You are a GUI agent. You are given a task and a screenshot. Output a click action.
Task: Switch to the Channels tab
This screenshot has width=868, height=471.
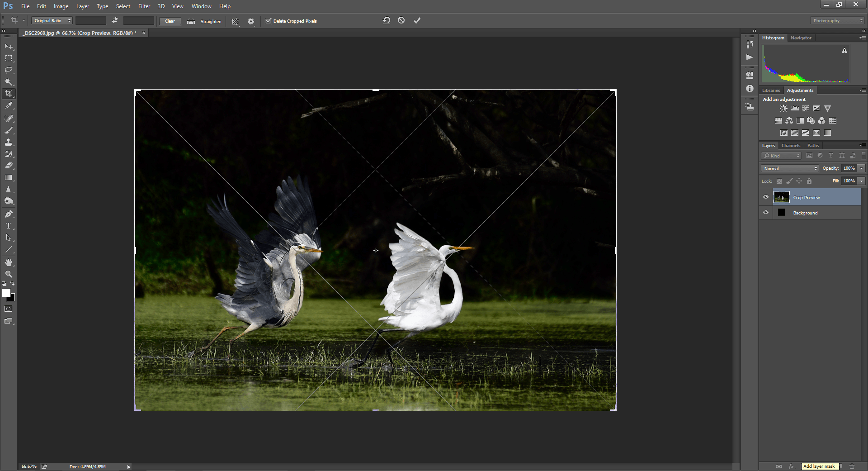[791, 146]
